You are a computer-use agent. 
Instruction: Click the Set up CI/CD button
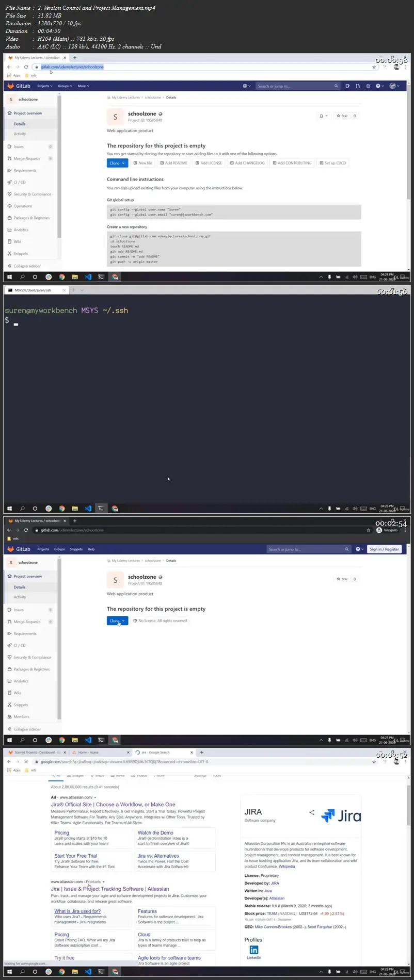tap(333, 163)
